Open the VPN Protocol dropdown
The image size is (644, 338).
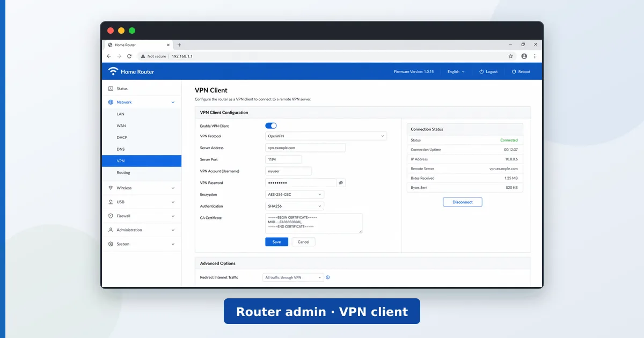point(326,136)
